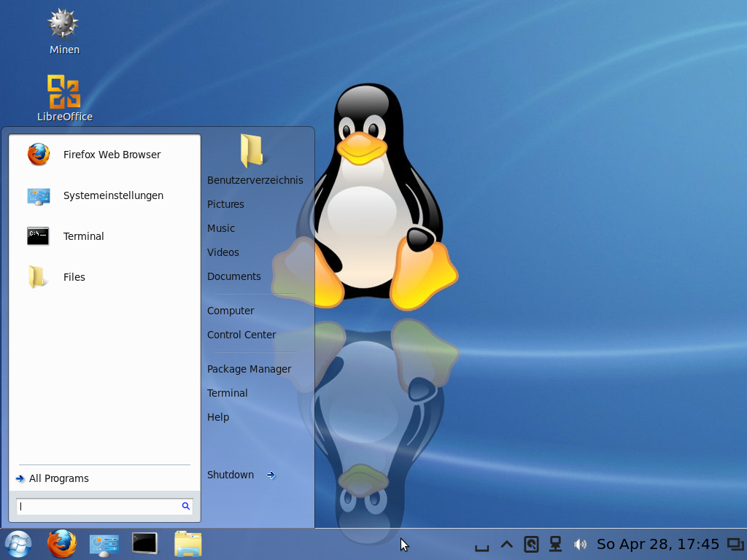Launch Firefox from the taskbar
The image size is (747, 560).
(x=62, y=544)
